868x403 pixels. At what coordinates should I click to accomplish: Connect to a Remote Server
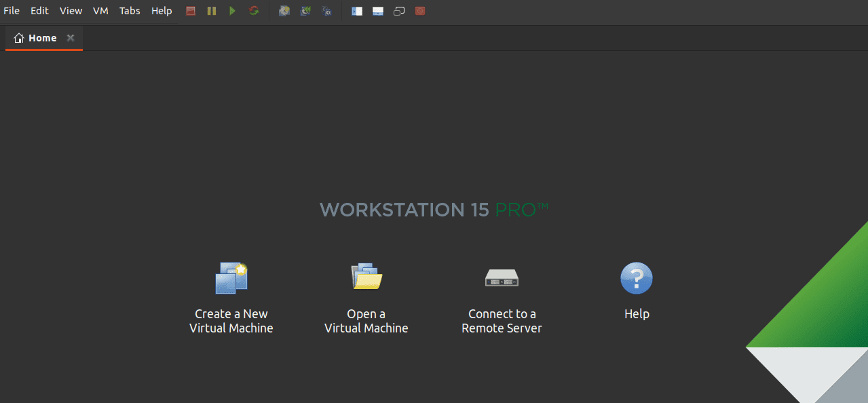click(x=502, y=292)
